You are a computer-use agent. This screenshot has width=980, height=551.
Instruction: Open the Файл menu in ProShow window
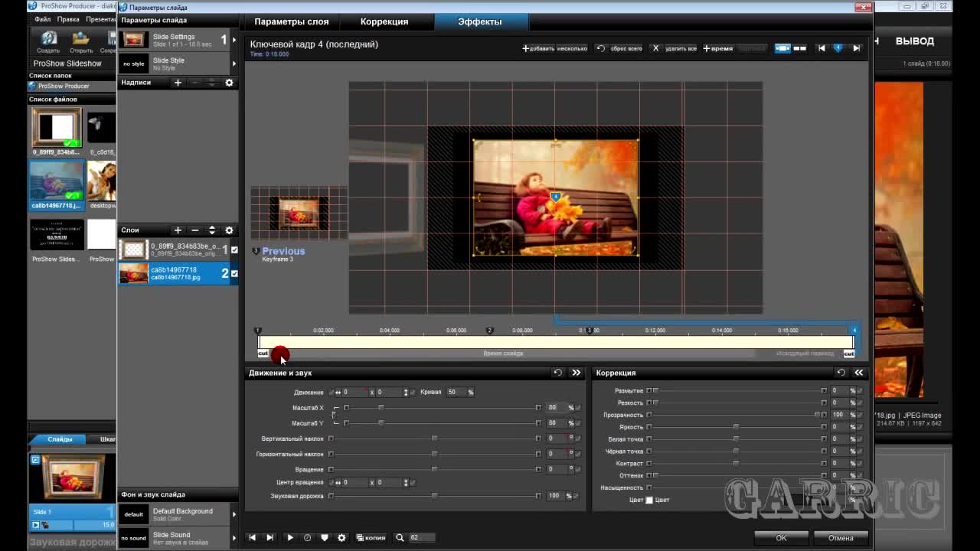click(x=42, y=18)
